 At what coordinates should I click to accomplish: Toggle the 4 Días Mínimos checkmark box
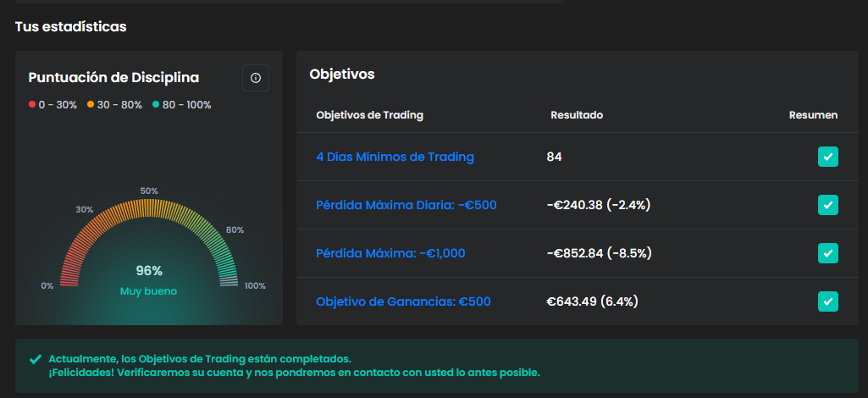pos(827,157)
